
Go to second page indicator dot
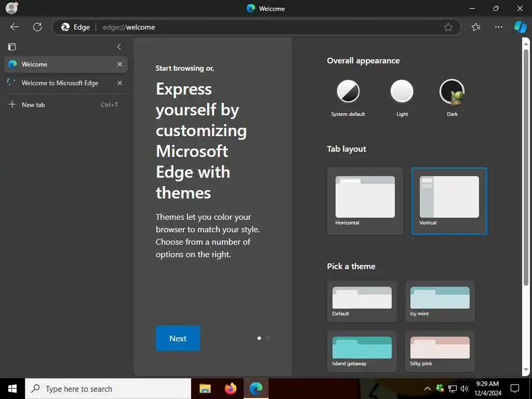[x=268, y=338]
